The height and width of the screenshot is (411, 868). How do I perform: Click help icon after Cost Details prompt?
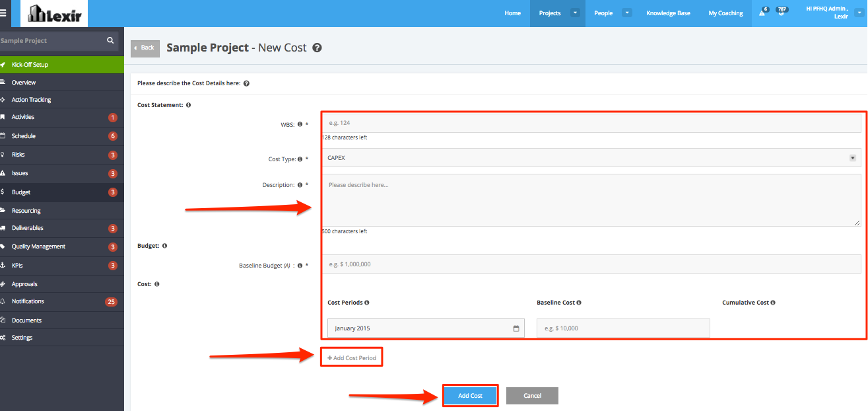[x=246, y=84]
